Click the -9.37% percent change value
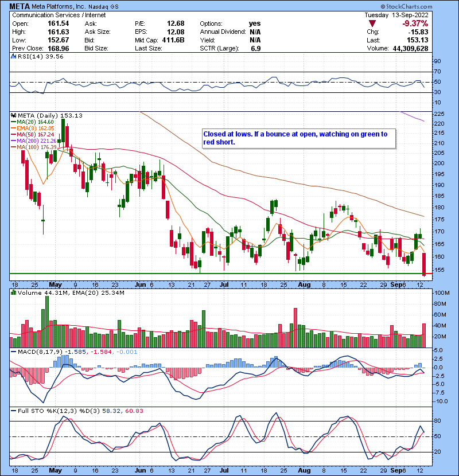This screenshot has width=459, height=476. [415, 24]
